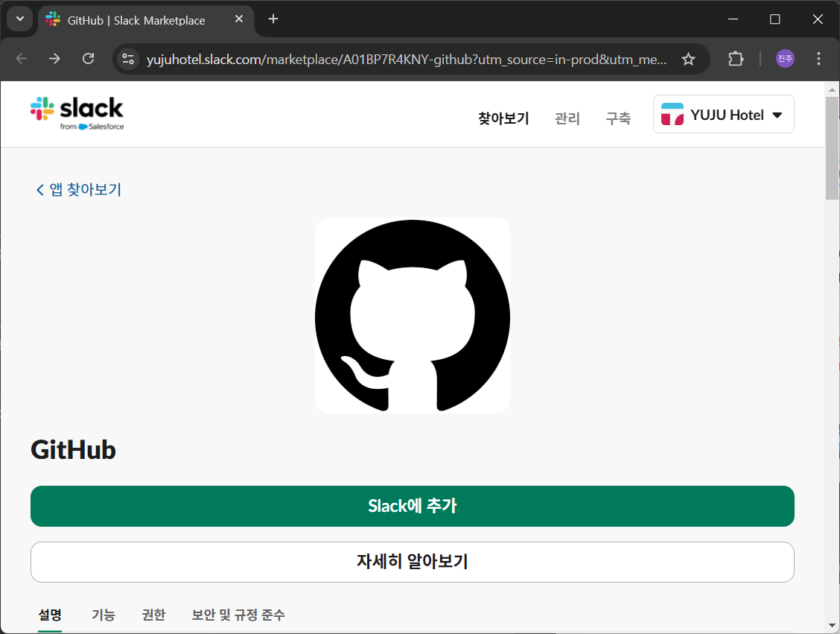
Task: Close the GitHub Slack Marketplace tab
Action: tap(239, 19)
